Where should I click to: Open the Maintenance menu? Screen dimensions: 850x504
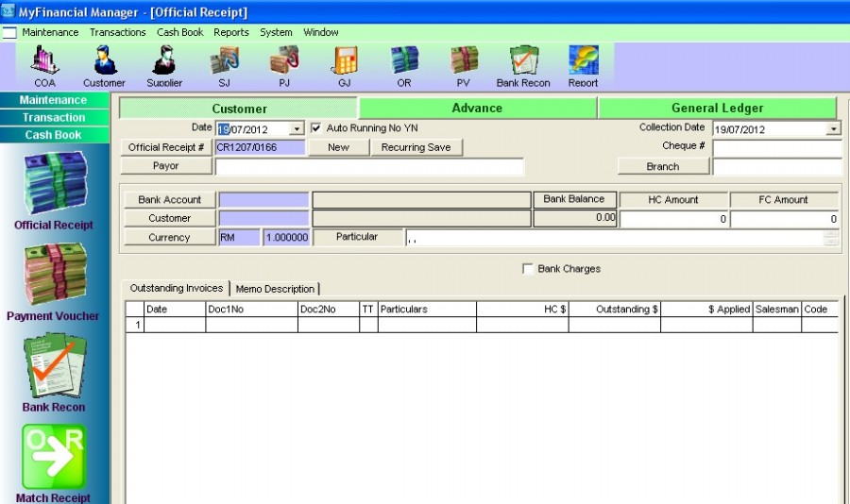point(50,32)
